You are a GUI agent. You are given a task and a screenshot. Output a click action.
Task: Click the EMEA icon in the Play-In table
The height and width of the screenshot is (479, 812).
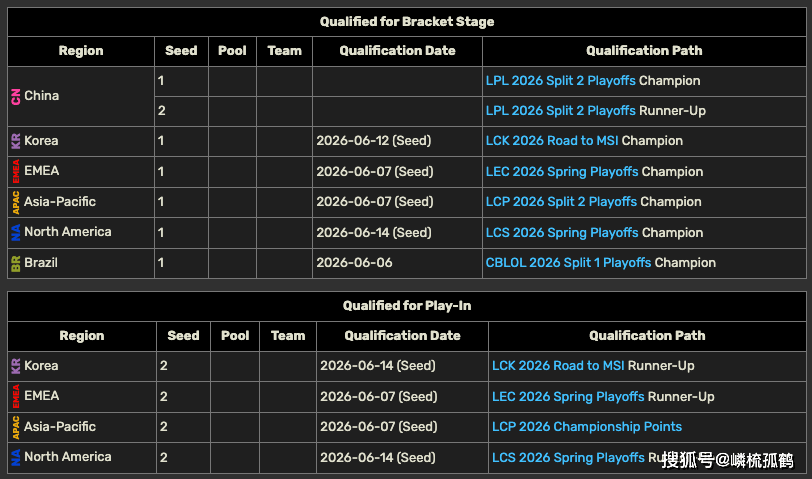(x=15, y=396)
